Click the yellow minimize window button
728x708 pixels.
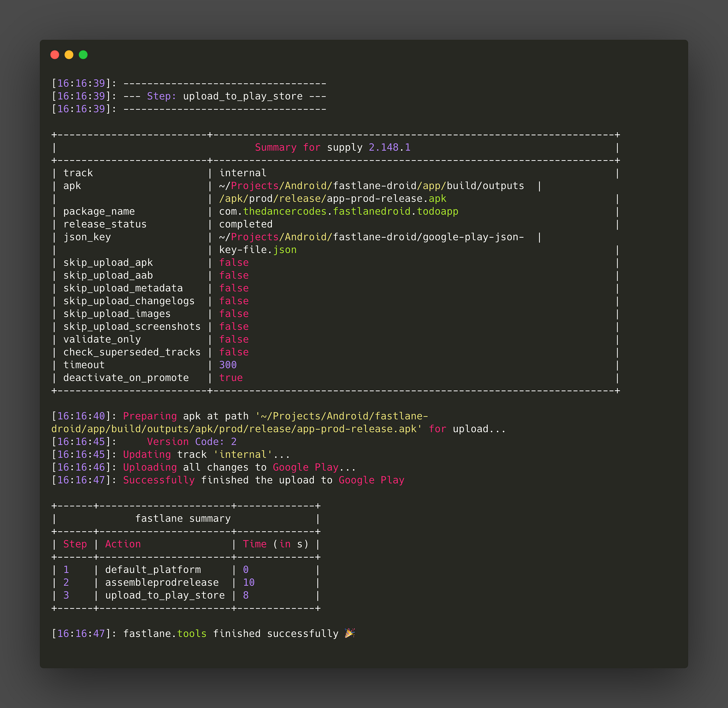coord(69,55)
